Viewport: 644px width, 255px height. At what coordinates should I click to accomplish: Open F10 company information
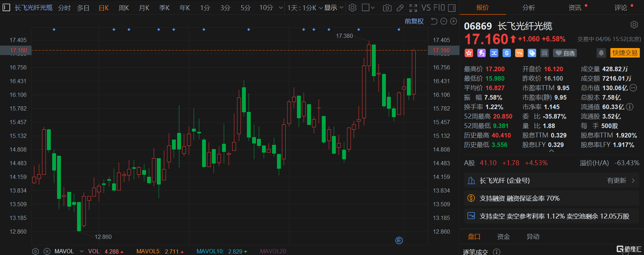pos(439,7)
